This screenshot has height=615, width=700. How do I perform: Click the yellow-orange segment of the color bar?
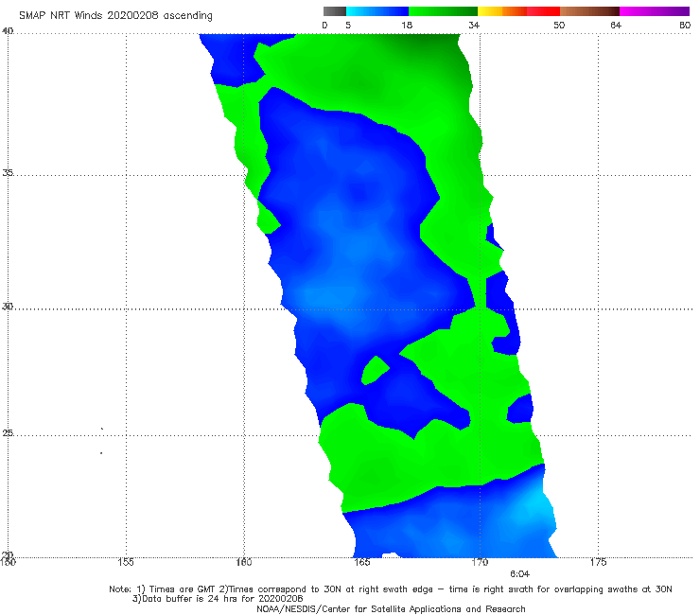click(502, 11)
